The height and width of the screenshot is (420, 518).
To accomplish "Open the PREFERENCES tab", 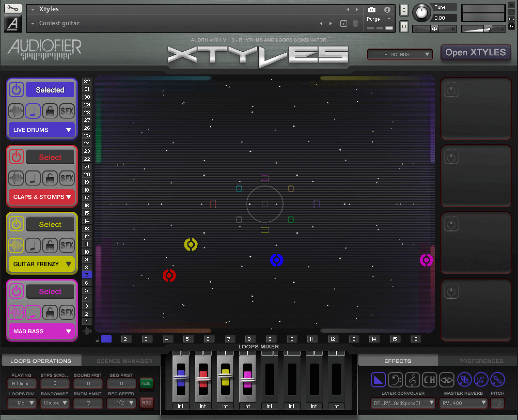I will 481,361.
